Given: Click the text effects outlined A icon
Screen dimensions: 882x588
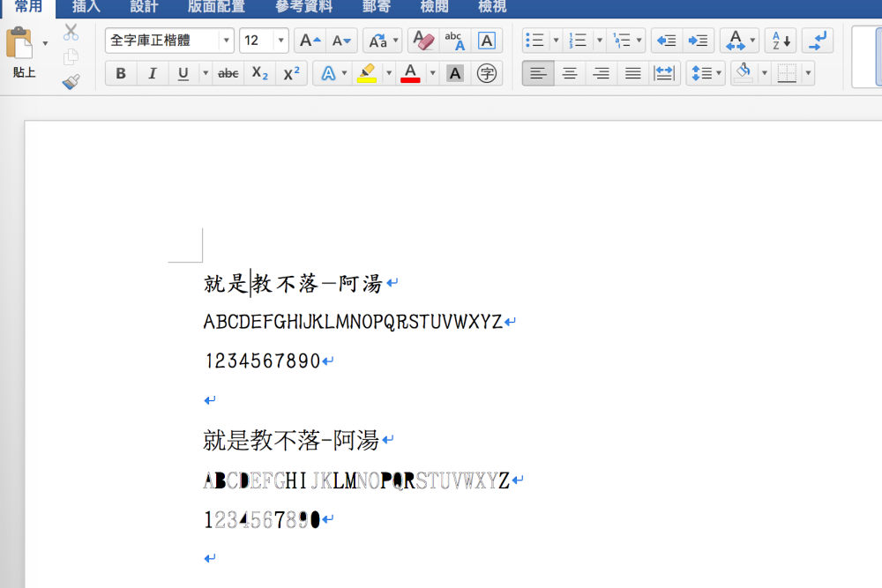Looking at the screenshot, I should coord(328,73).
